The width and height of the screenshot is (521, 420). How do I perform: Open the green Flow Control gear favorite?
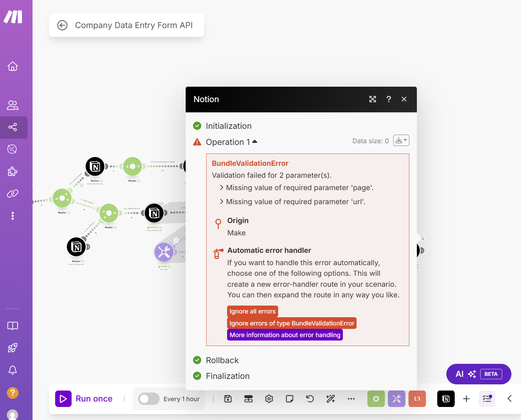coord(376,399)
